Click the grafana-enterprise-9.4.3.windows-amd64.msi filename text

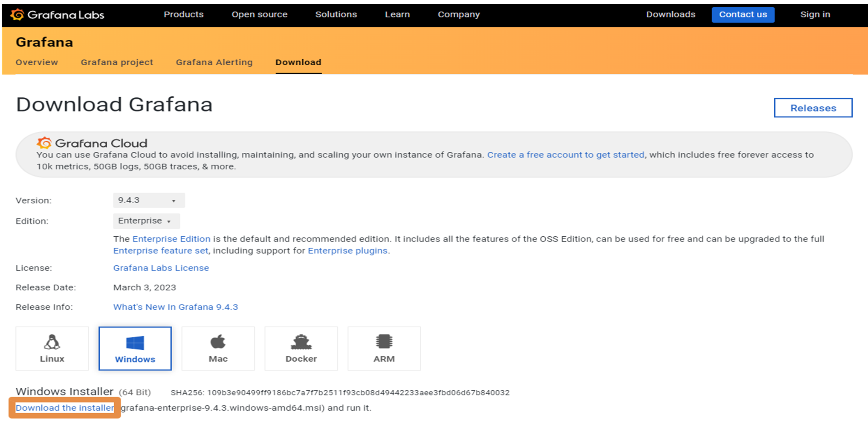(221, 408)
